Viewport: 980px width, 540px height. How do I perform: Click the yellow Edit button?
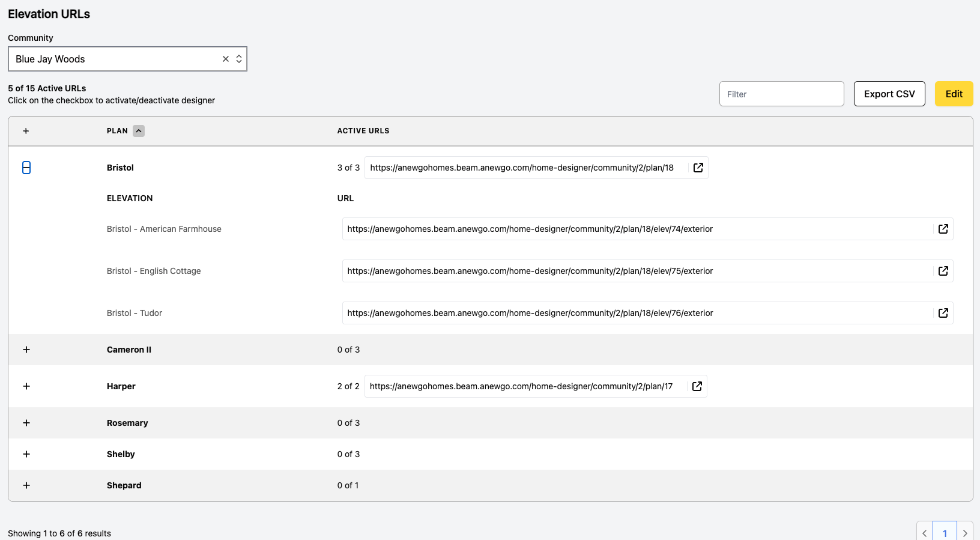(x=954, y=94)
